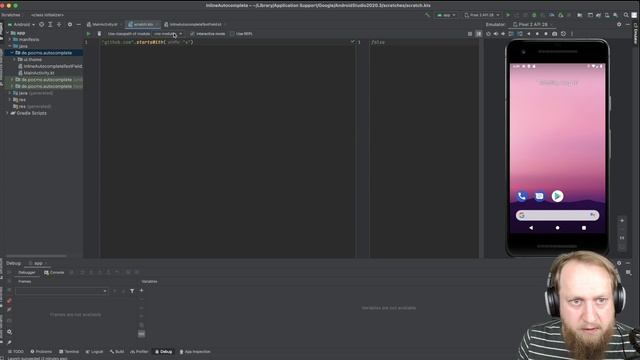Click emulator power button icon
This screenshot has width=640, height=360.
(488, 34)
